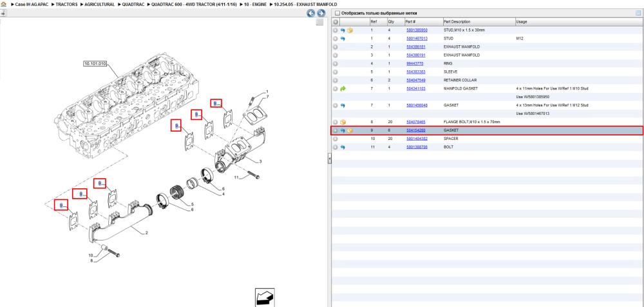Open part number 504154288 link

(x=415, y=130)
